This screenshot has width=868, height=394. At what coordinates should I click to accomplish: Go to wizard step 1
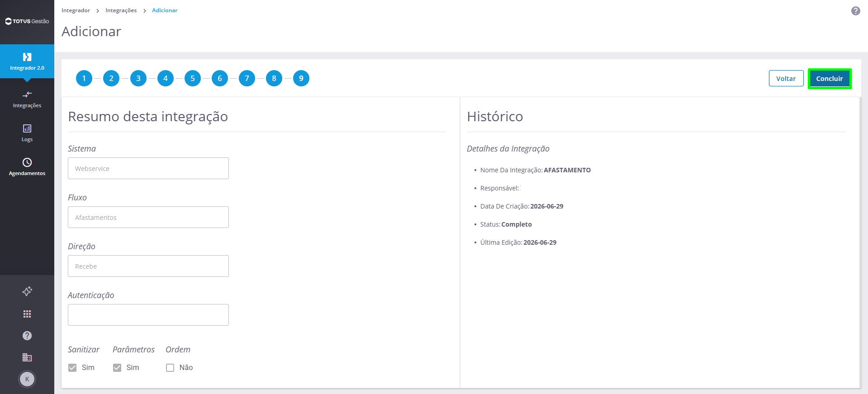[84, 78]
